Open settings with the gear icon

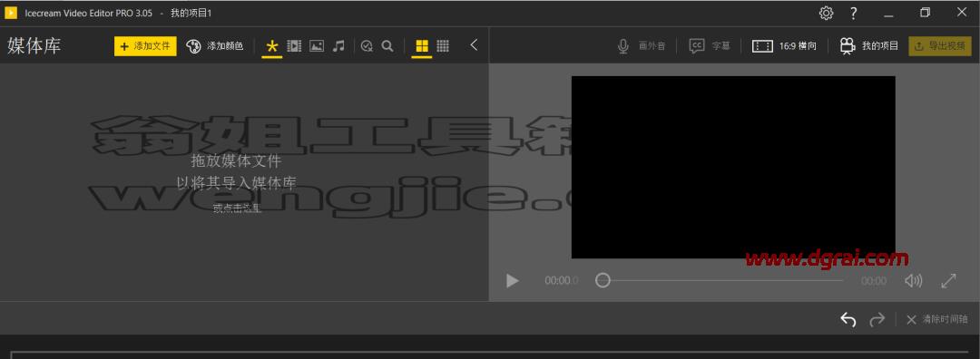[x=827, y=13]
